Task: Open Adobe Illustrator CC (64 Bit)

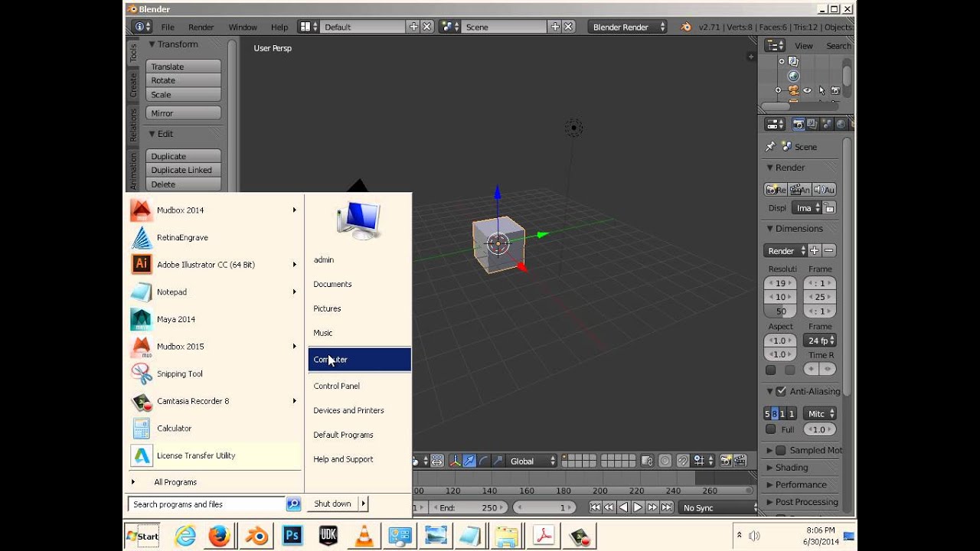Action: (x=214, y=265)
